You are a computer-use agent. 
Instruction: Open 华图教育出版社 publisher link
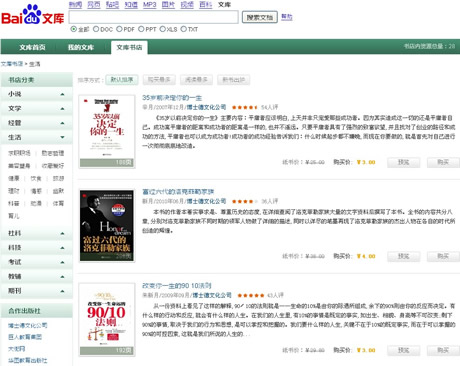tap(28, 360)
